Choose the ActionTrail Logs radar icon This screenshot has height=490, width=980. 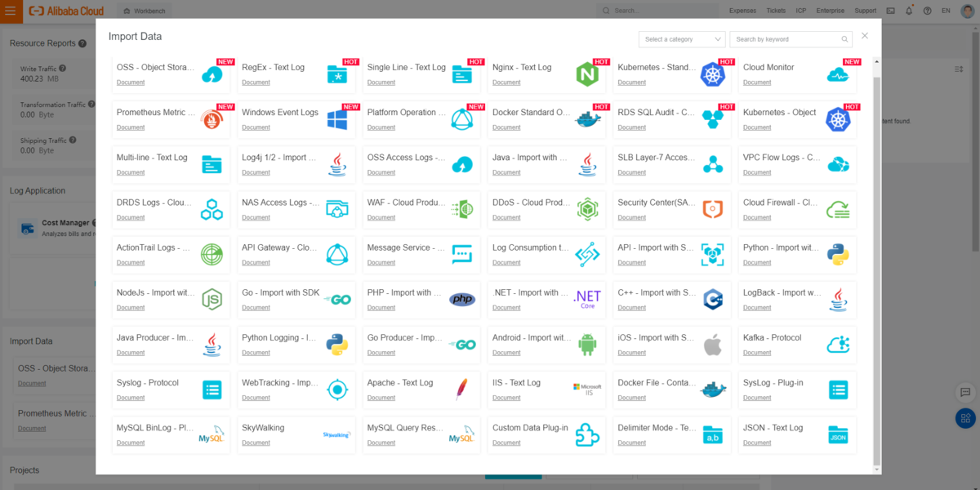coord(212,254)
